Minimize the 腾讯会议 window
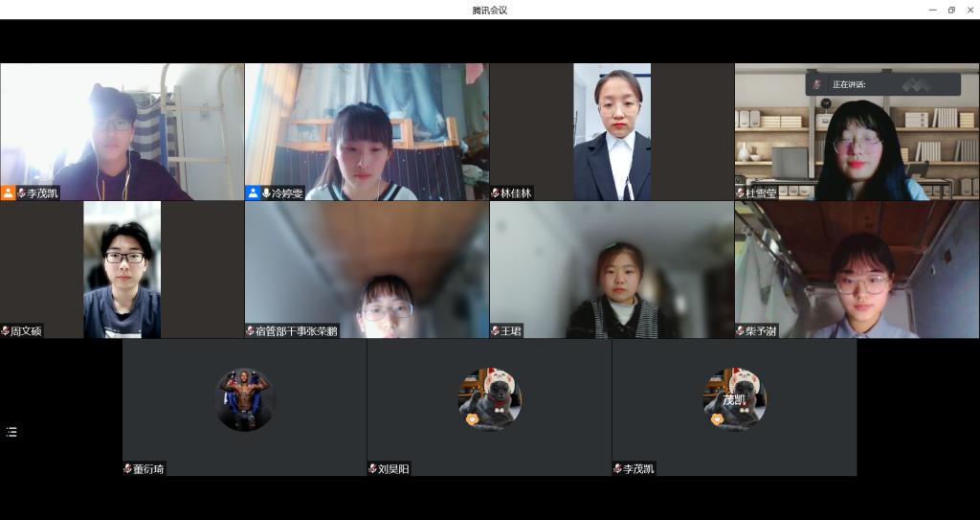 pyautogui.click(x=932, y=10)
